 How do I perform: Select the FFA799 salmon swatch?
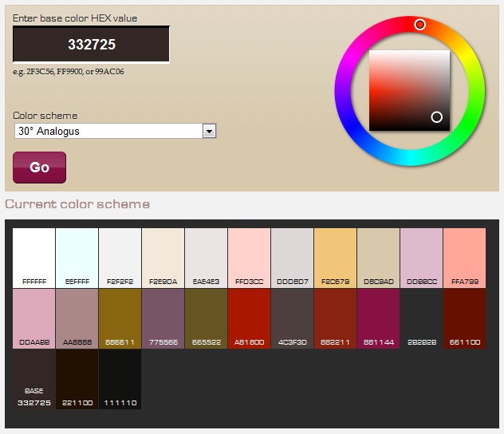[465, 258]
